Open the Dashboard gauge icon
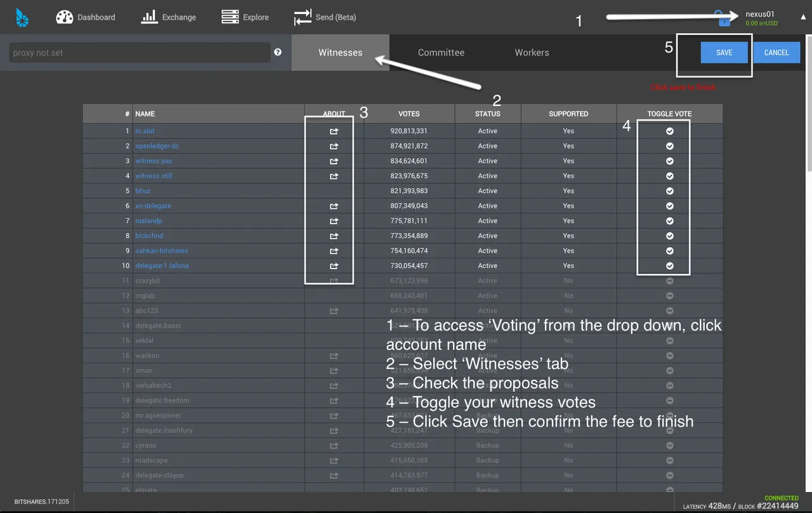The width and height of the screenshot is (812, 513). pos(65,17)
